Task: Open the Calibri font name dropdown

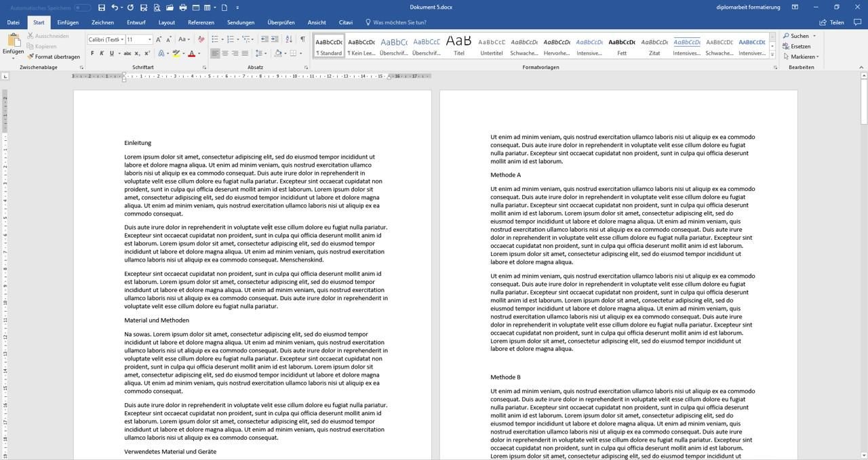Action: [122, 39]
